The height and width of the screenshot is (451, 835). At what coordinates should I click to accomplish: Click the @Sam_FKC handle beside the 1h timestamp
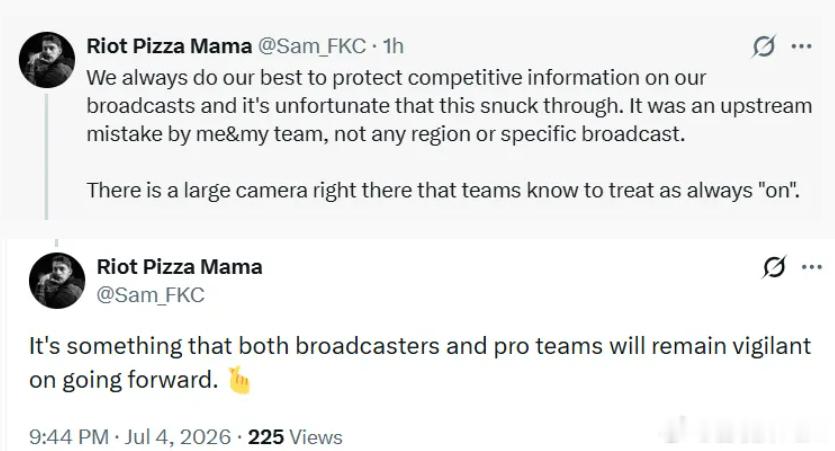pos(312,46)
